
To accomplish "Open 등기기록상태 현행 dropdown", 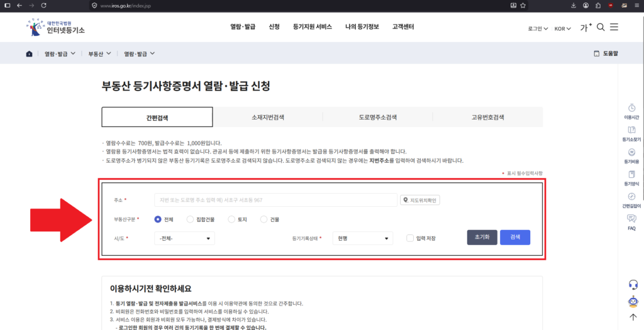I will pyautogui.click(x=363, y=238).
